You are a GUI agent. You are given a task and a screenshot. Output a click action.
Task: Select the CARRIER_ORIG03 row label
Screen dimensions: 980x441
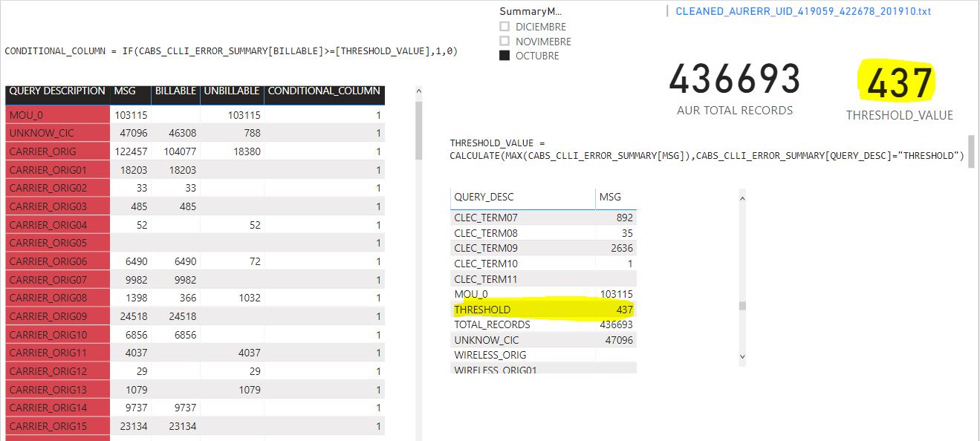pyautogui.click(x=48, y=206)
